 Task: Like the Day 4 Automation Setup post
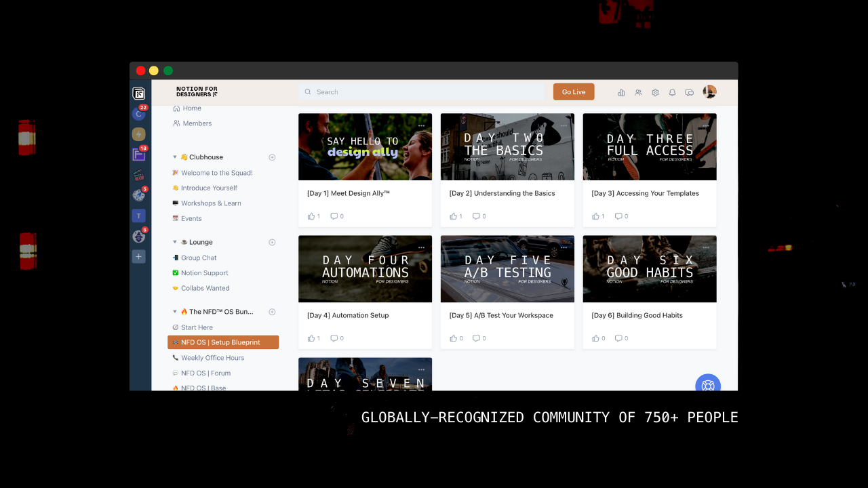311,338
